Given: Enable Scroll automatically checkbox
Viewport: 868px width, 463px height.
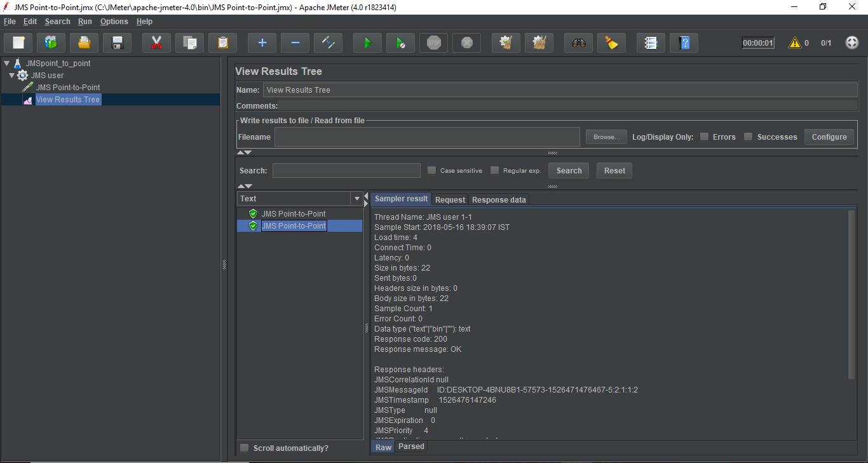Looking at the screenshot, I should [245, 448].
